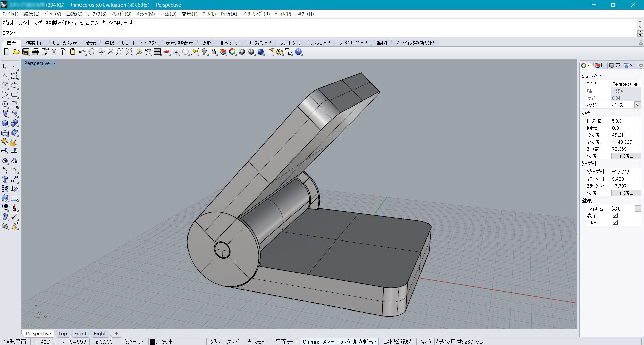The height and width of the screenshot is (345, 644).
Task: Click the red car named-view icon
Action: pos(167,52)
